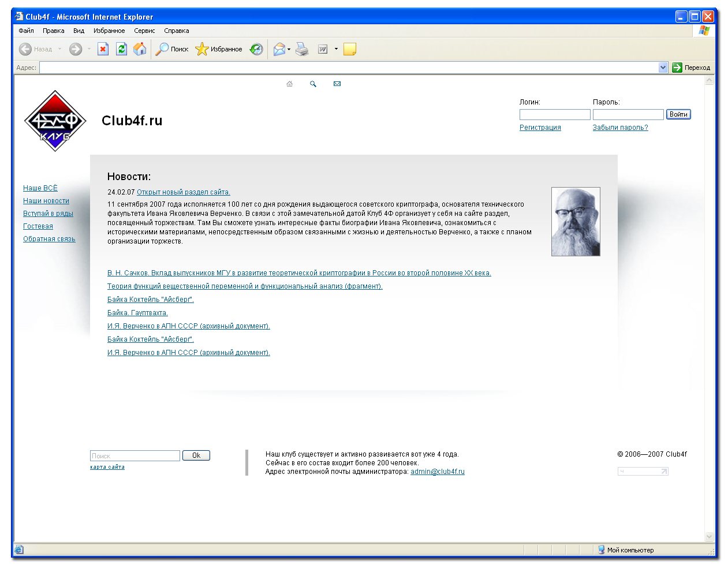Click the Пароль input field

click(628, 114)
